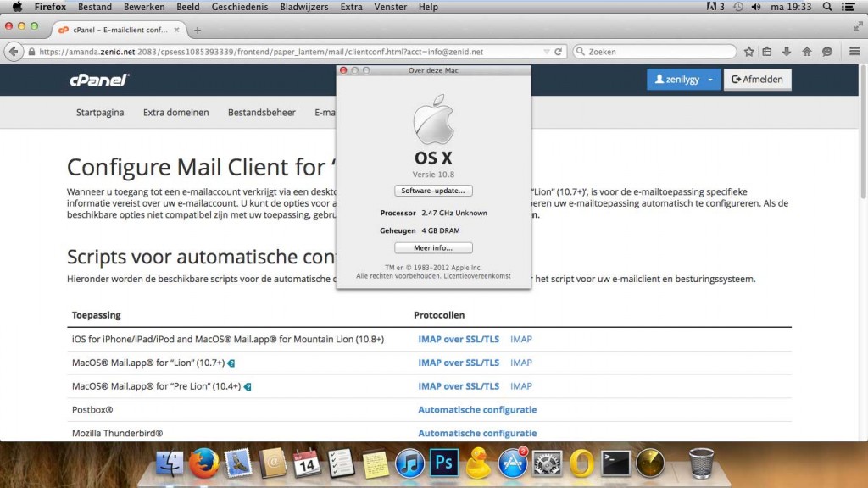The height and width of the screenshot is (488, 868).
Task: Click the clock showing ma 19:33
Action: (x=791, y=7)
